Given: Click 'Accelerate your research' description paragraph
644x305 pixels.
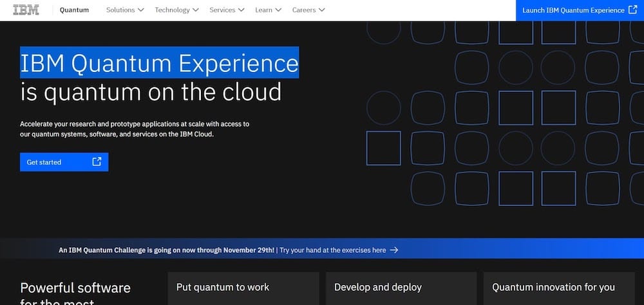Looking at the screenshot, I should 135,129.
